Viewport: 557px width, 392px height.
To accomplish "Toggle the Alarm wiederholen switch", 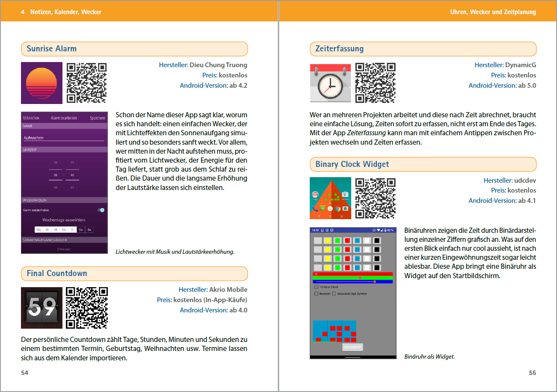I will [x=101, y=210].
